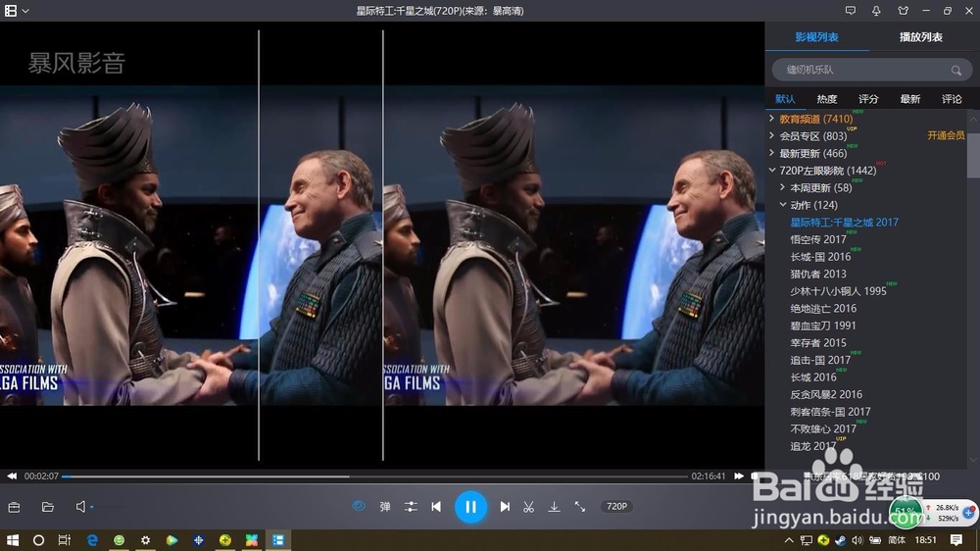This screenshot has height=551, width=980.
Task: Select 绝地逃亡 2016 in list
Action: tap(823, 308)
